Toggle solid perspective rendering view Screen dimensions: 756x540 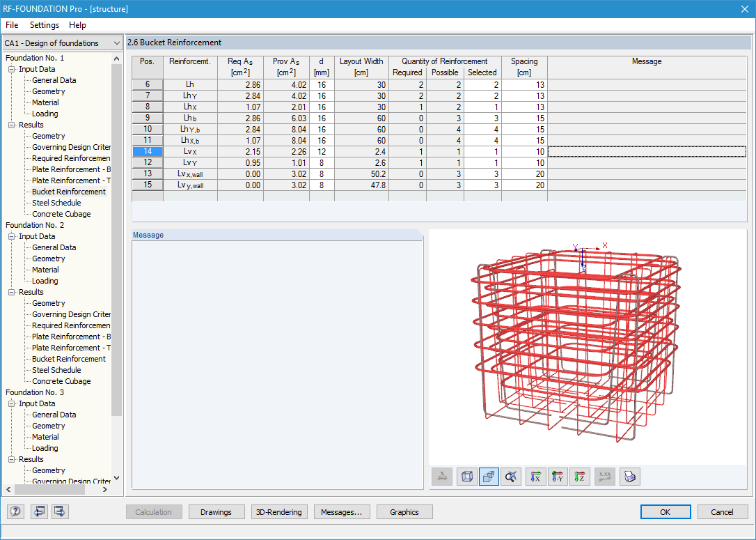coord(489,477)
